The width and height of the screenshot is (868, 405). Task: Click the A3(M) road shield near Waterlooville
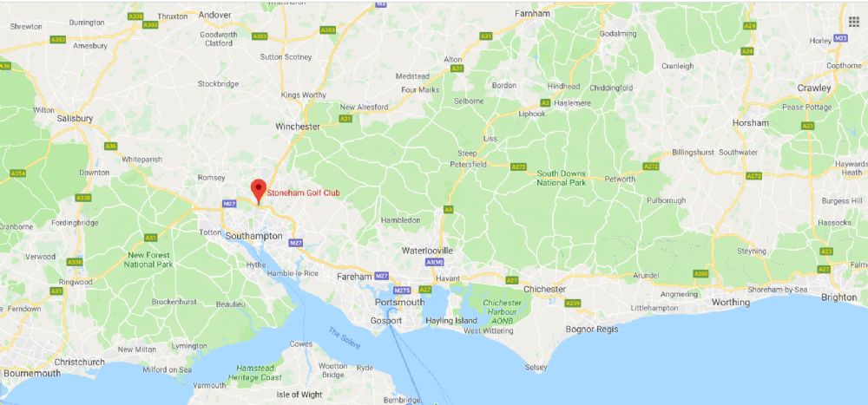[x=435, y=262]
